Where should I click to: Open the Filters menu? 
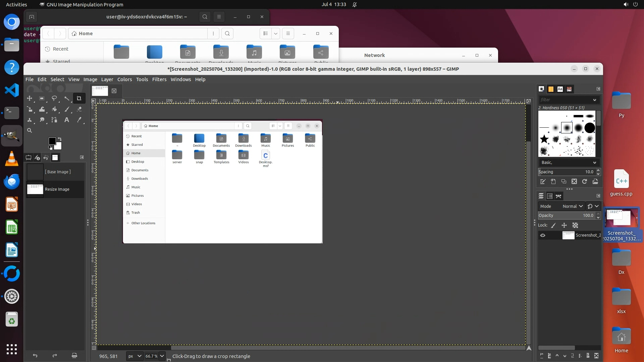tap(159, 79)
